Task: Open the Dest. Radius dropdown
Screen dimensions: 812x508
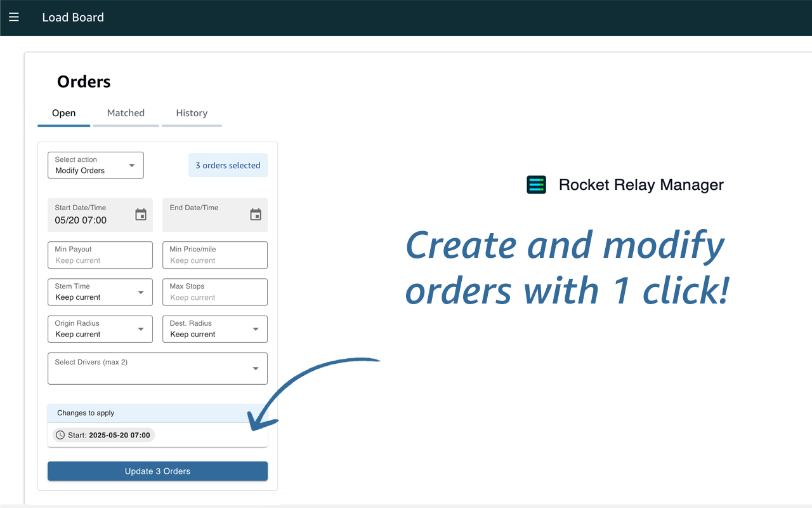Action: 215,329
